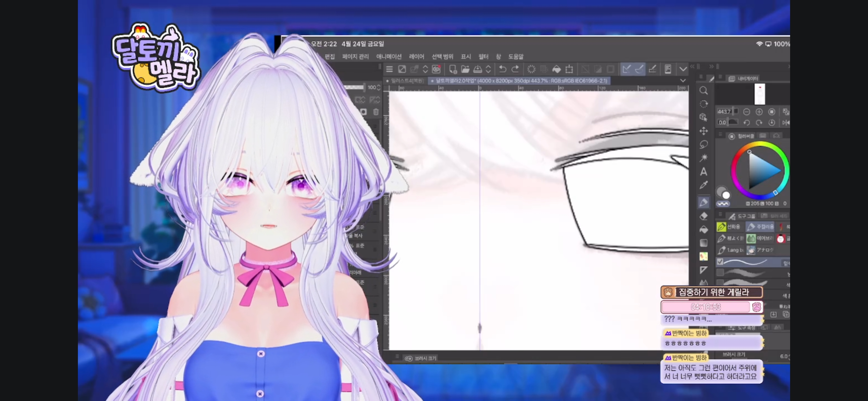
Task: Select the Eraser tool
Action: tap(703, 216)
